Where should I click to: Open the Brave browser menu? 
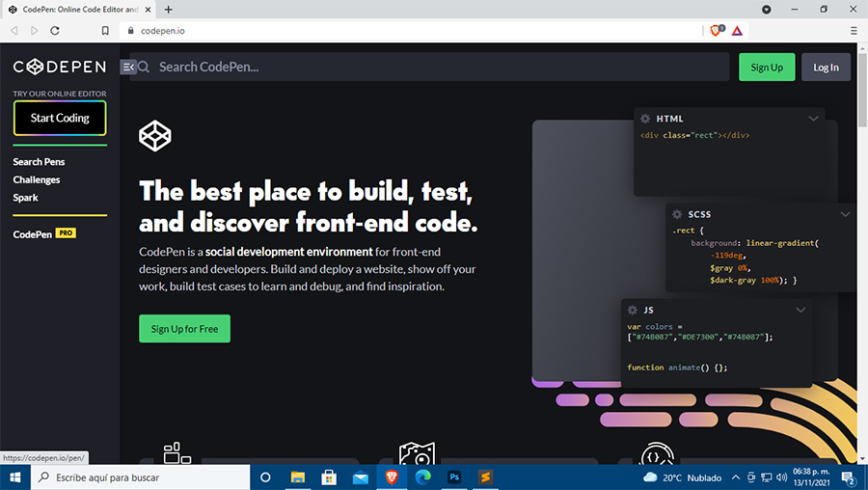[854, 31]
